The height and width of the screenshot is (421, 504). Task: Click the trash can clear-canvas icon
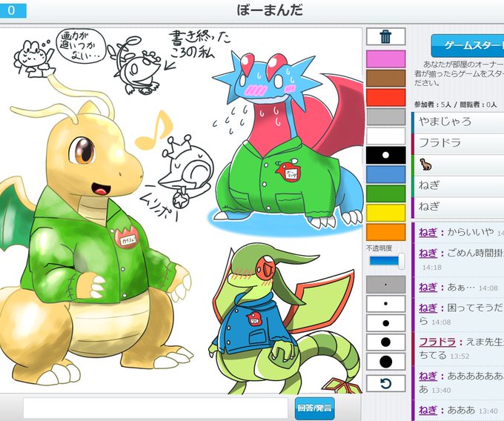pos(385,36)
